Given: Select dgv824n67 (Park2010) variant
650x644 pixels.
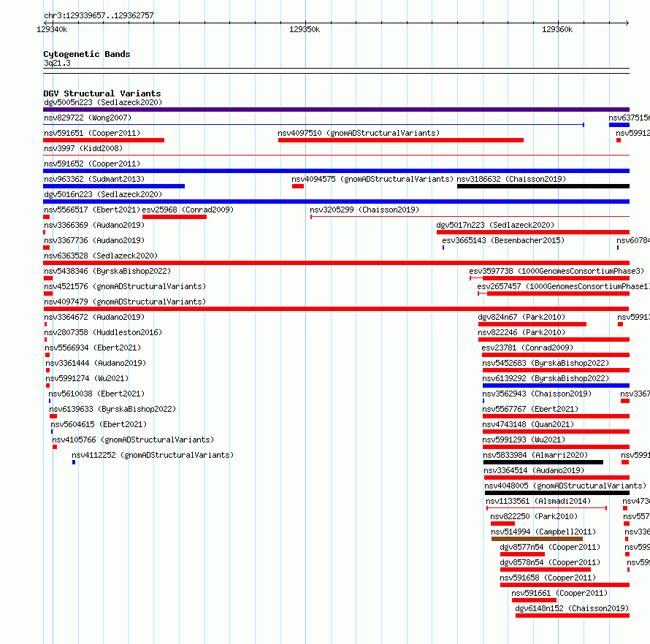Looking at the screenshot, I should (521, 317).
